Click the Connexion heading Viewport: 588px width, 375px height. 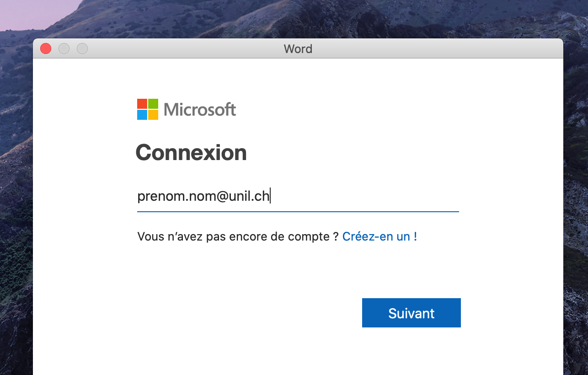coord(191,153)
